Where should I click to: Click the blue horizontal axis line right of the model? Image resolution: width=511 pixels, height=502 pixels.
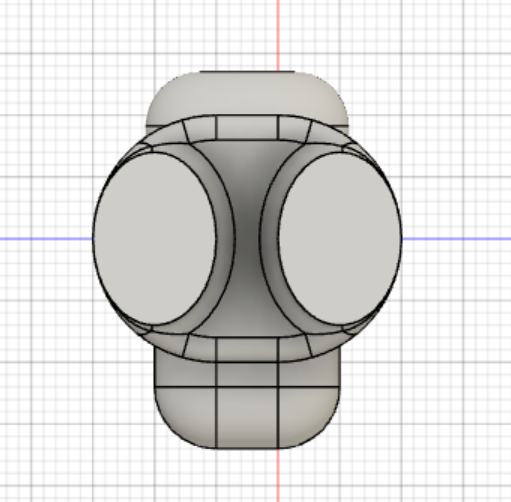tap(457, 238)
